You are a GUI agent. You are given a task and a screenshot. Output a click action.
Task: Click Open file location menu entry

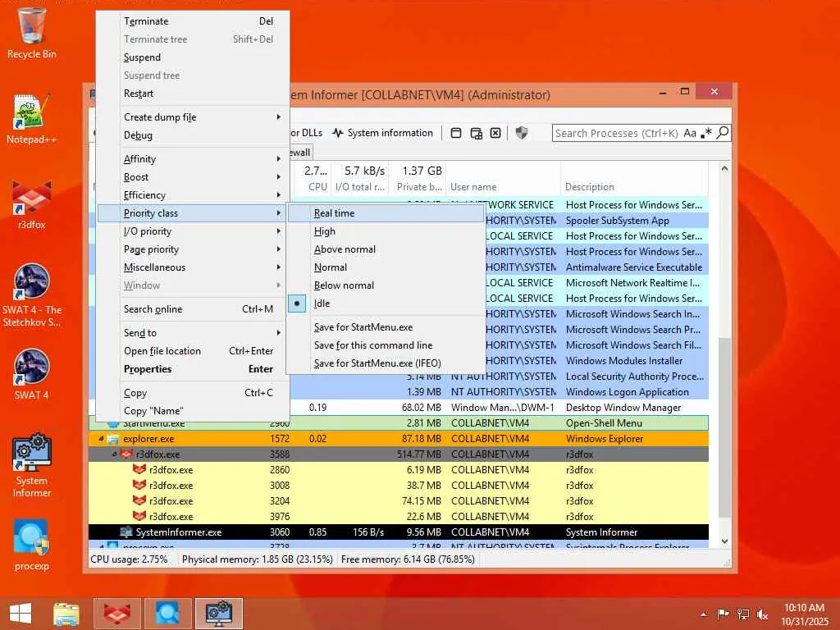coord(193,351)
